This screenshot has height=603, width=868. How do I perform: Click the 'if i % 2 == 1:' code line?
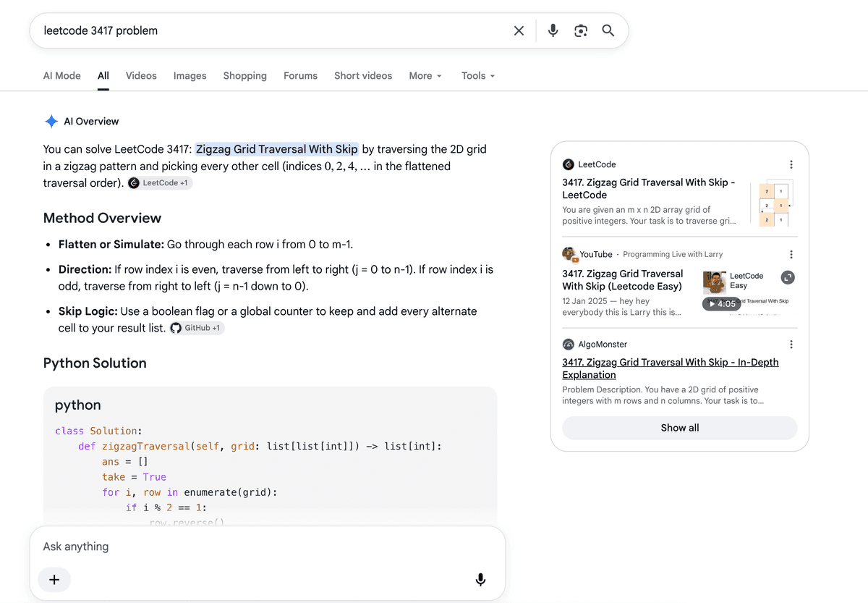pyautogui.click(x=166, y=507)
